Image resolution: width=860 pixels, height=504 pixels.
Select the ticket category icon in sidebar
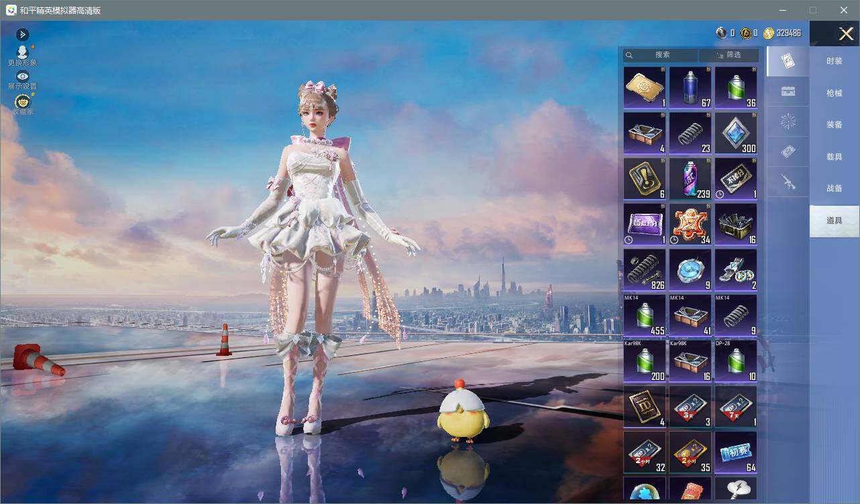click(788, 152)
